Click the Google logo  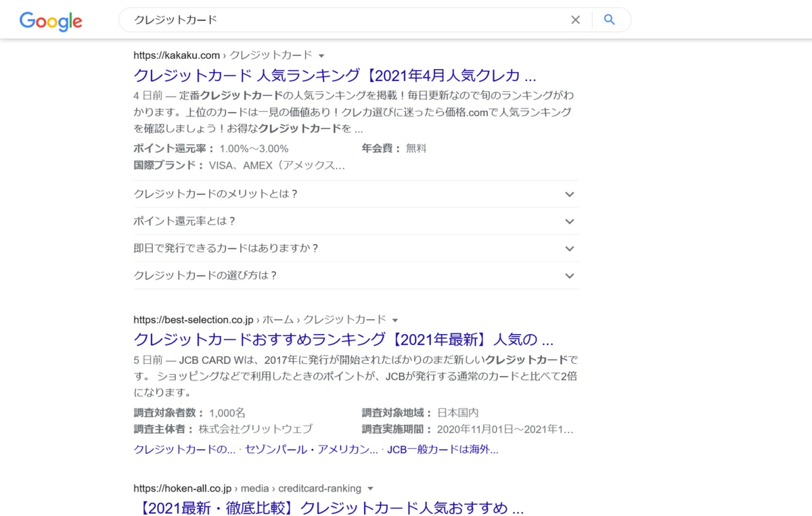coord(51,21)
